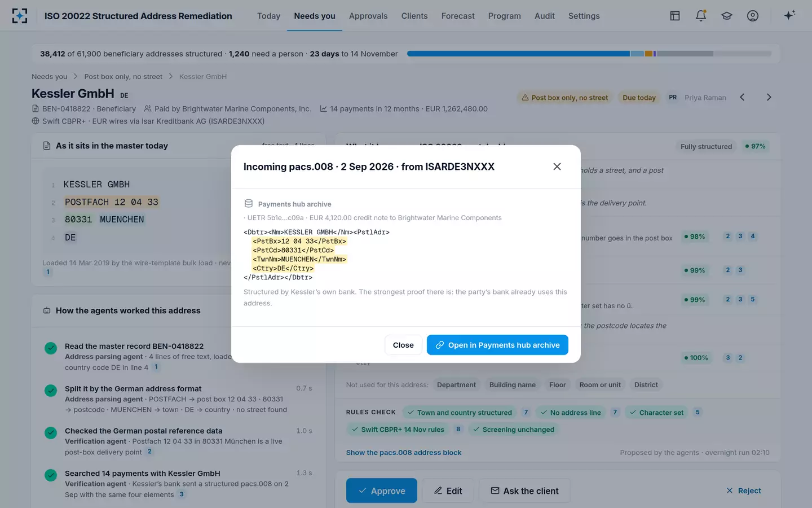Click the Payments hub archive database icon
Image resolution: width=812 pixels, height=508 pixels.
click(249, 204)
